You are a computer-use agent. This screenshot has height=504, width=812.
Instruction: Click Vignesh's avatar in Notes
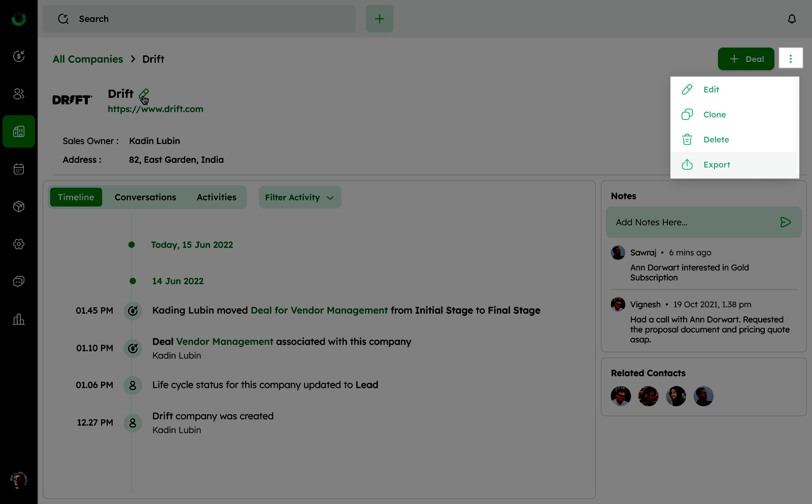pos(618,304)
